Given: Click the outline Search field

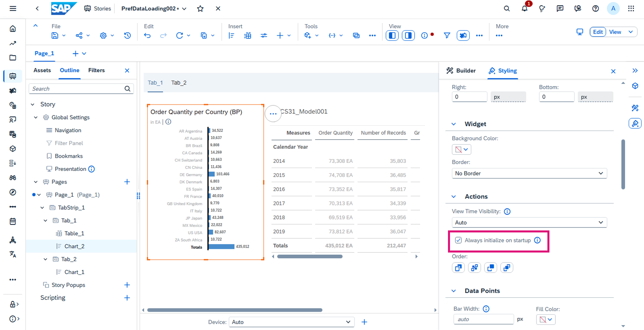Looking at the screenshot, I should tap(81, 89).
